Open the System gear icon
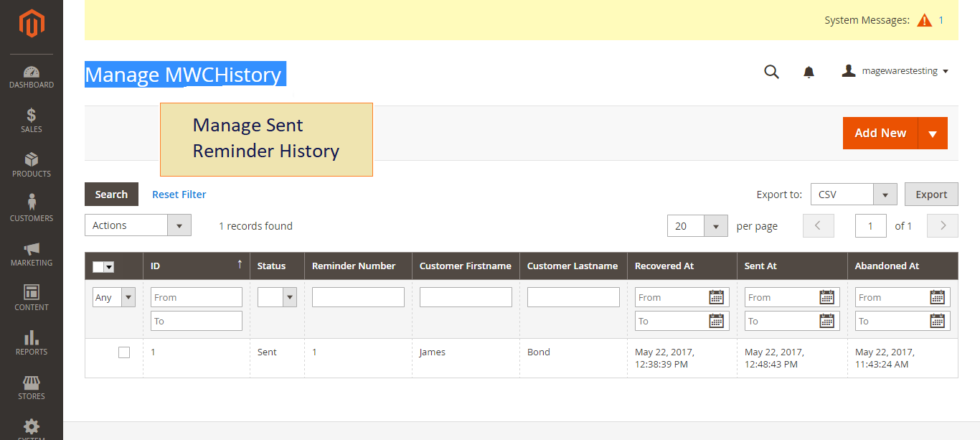The height and width of the screenshot is (440, 980). (x=32, y=426)
